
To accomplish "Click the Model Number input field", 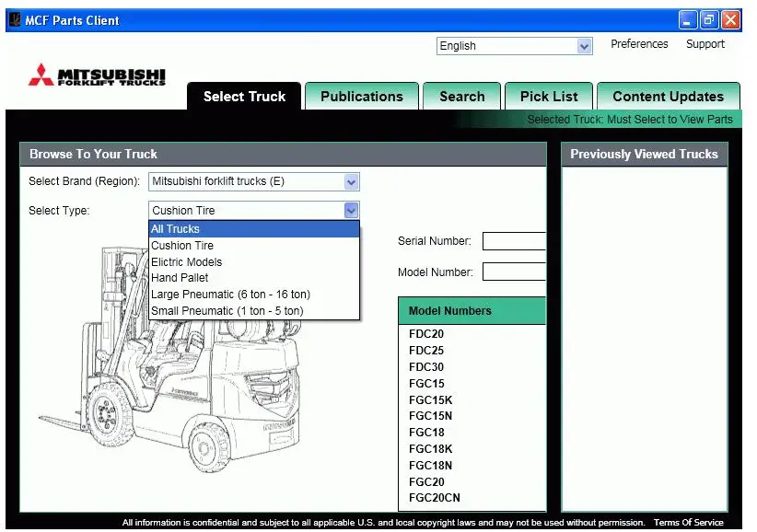I will click(x=514, y=272).
